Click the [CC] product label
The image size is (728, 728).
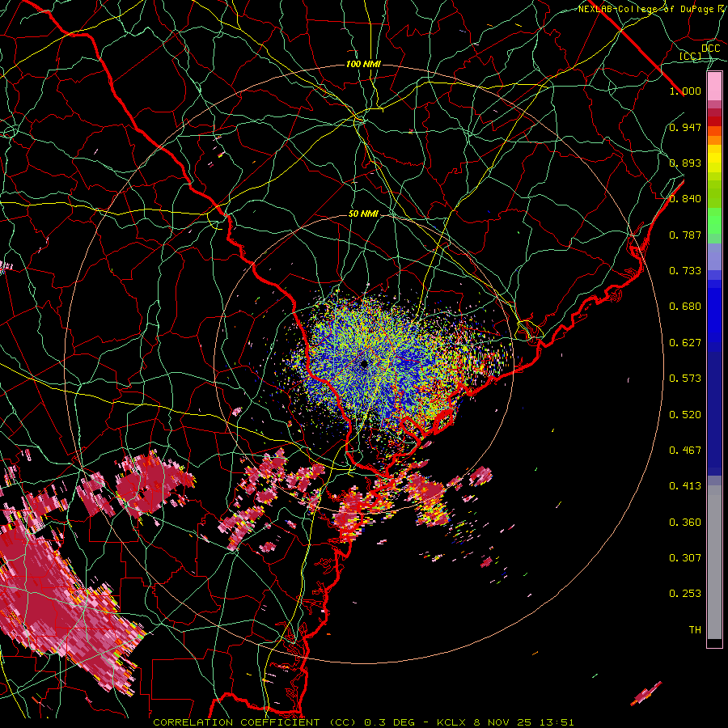pyautogui.click(x=691, y=56)
